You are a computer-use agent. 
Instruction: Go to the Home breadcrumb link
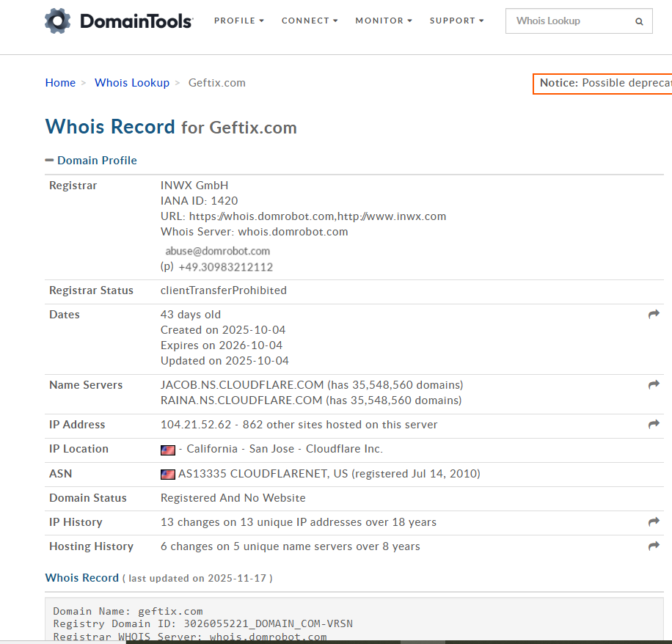pos(60,83)
